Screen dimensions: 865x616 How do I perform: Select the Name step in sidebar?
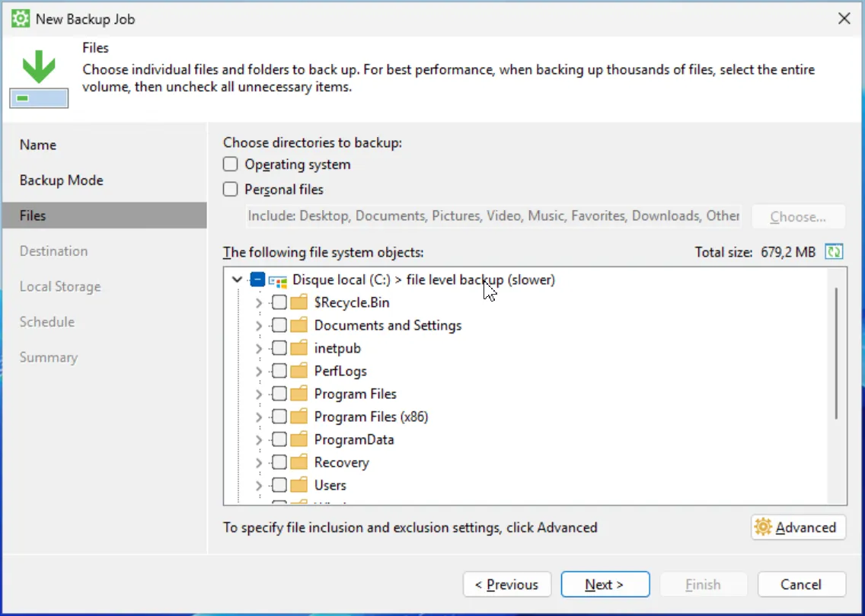[x=38, y=145]
